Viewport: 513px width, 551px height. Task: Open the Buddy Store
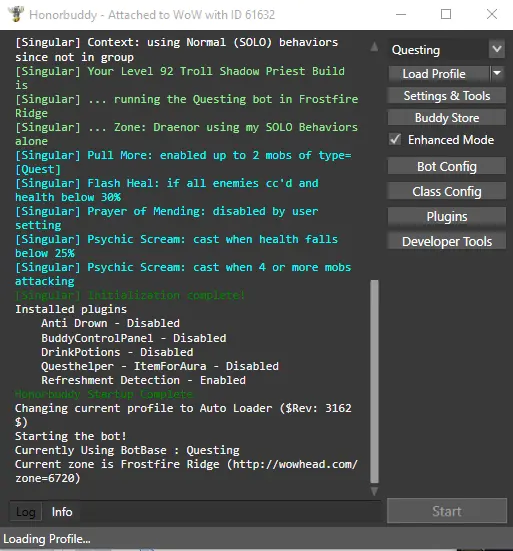(447, 117)
